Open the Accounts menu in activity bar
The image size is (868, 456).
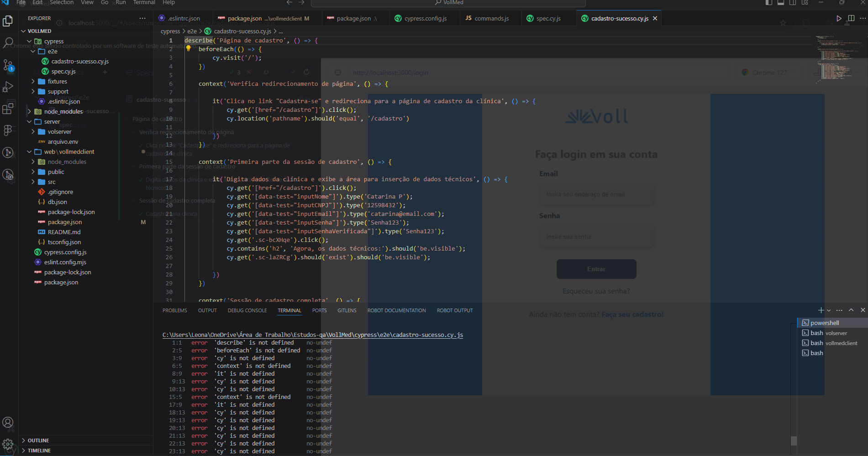(8, 422)
